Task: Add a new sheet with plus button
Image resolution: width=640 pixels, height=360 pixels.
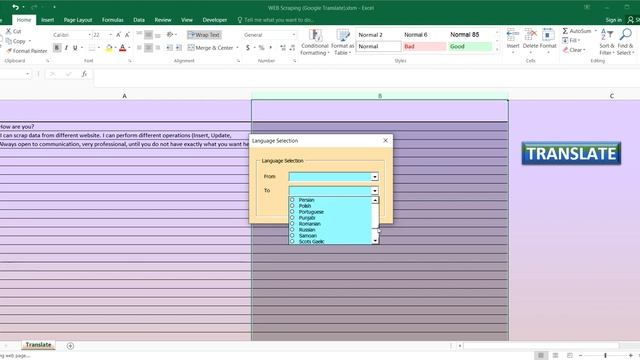Action: [70, 346]
